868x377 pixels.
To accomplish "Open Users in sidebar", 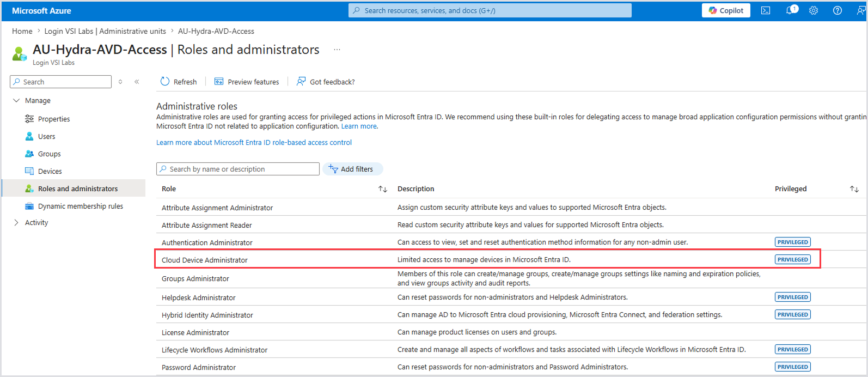I will pyautogui.click(x=46, y=136).
